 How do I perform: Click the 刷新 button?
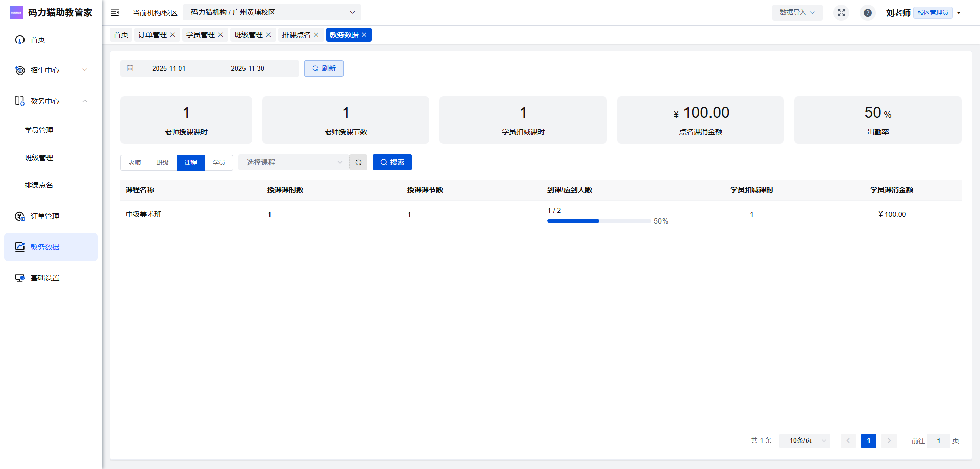324,68
